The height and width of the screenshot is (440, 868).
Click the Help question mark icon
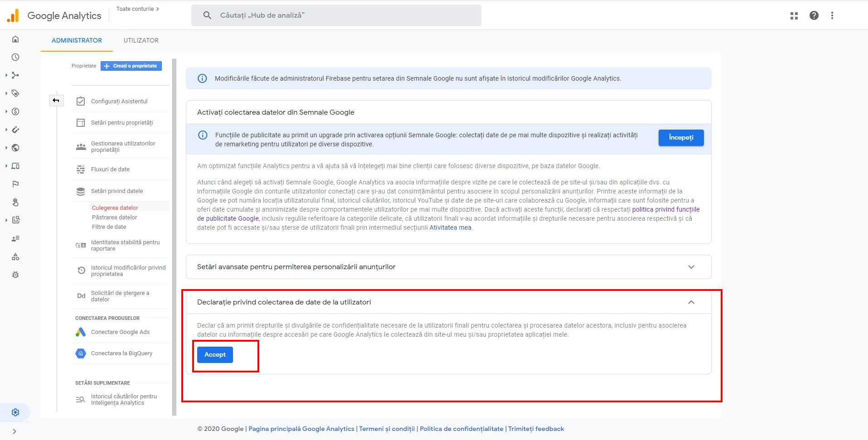tap(814, 16)
